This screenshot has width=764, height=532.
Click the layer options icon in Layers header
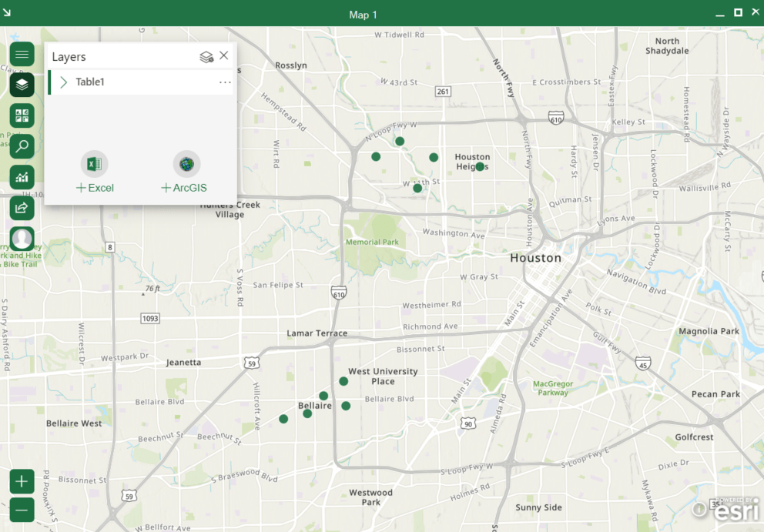coord(206,57)
